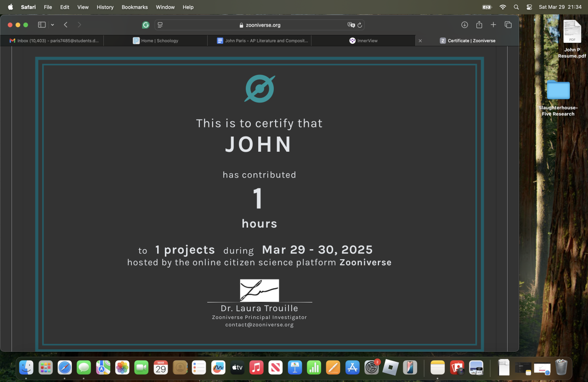588x382 pixels.
Task: Open Reminders from the Dock
Action: coord(199,367)
